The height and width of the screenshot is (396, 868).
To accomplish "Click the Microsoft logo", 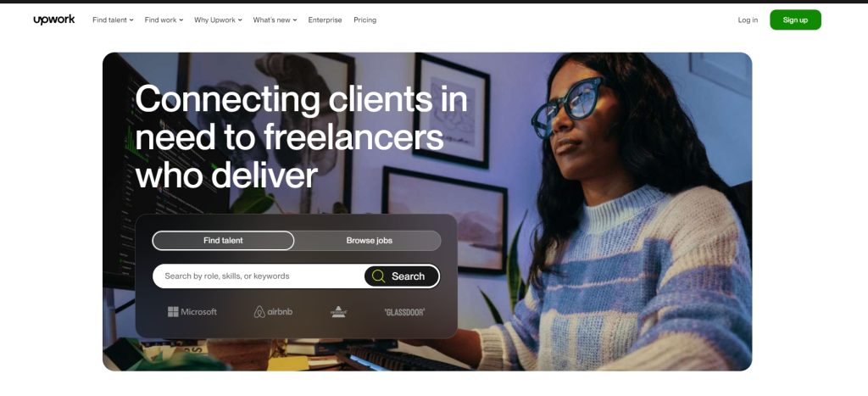I will point(192,312).
